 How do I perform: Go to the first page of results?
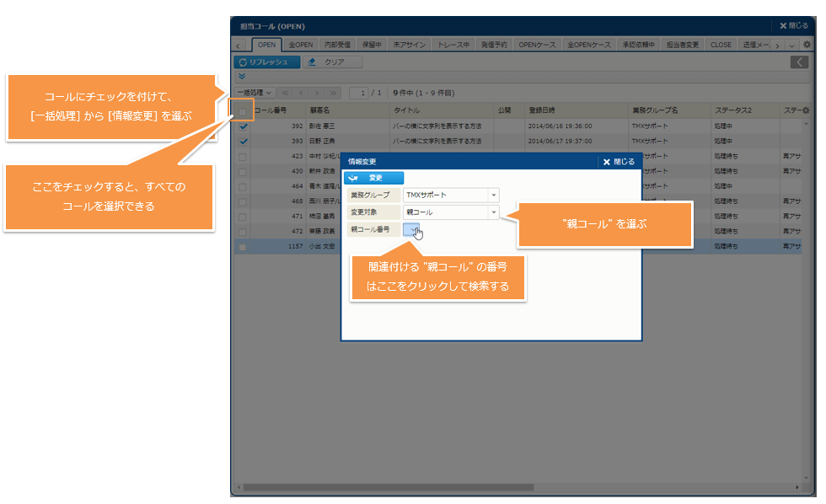click(285, 93)
